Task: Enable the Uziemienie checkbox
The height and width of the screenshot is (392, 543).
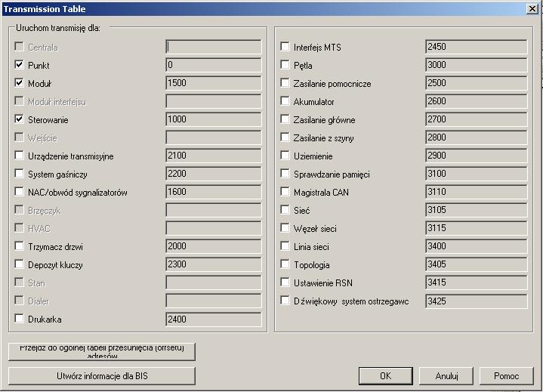Action: tap(285, 155)
